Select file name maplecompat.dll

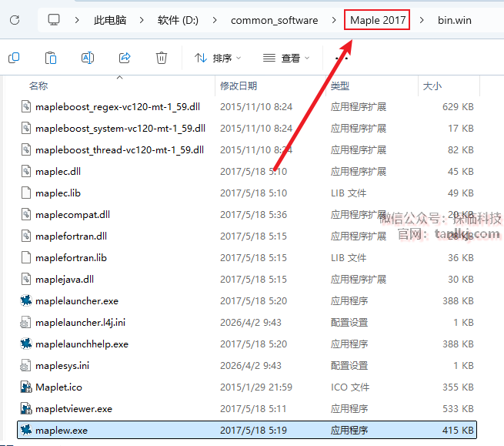pyautogui.click(x=72, y=215)
